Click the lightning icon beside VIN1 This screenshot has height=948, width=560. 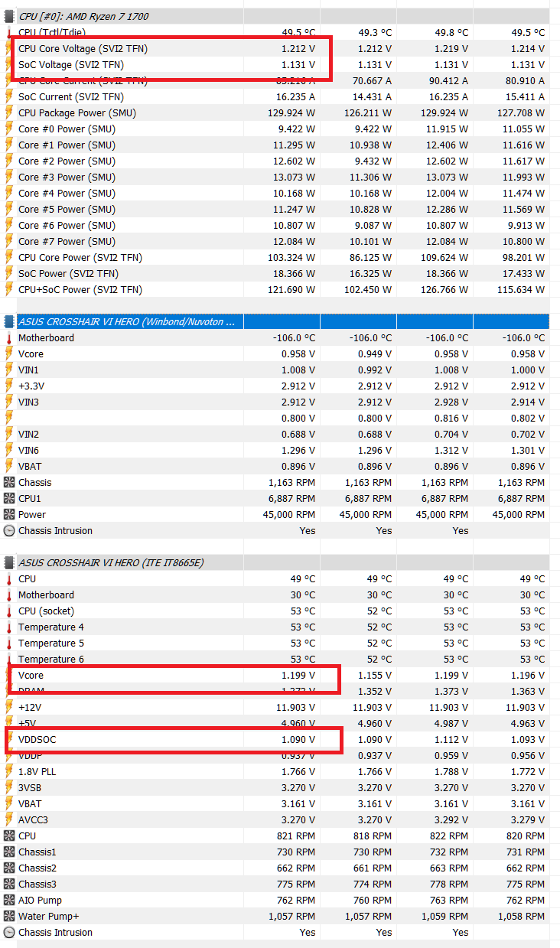(x=9, y=370)
